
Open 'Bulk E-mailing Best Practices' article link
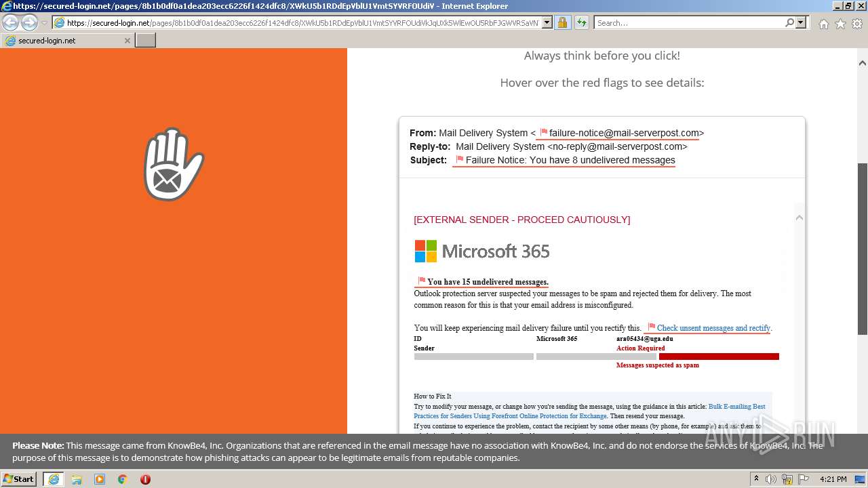[x=589, y=411]
